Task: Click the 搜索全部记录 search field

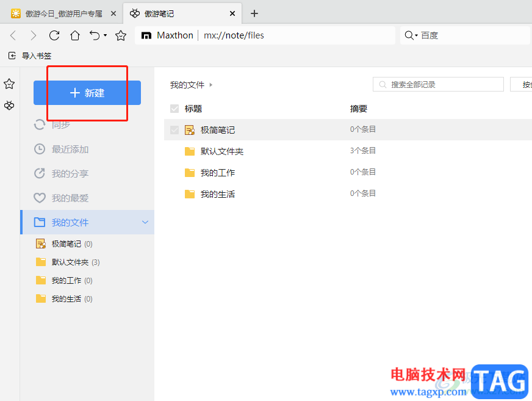Action: tap(438, 85)
